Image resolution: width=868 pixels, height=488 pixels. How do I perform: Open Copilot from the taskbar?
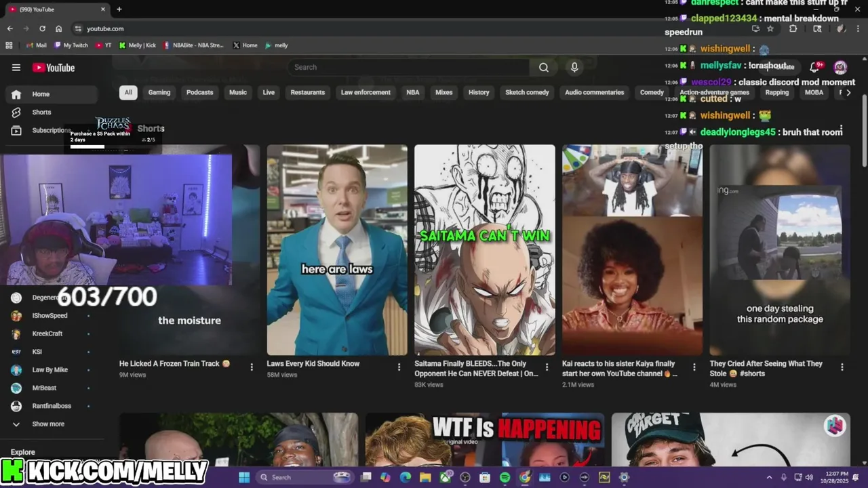[385, 477]
